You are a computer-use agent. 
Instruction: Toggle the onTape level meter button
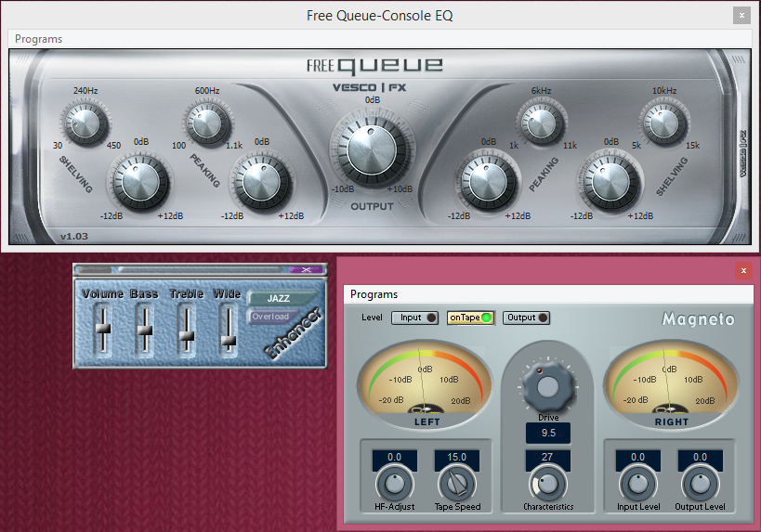click(470, 318)
